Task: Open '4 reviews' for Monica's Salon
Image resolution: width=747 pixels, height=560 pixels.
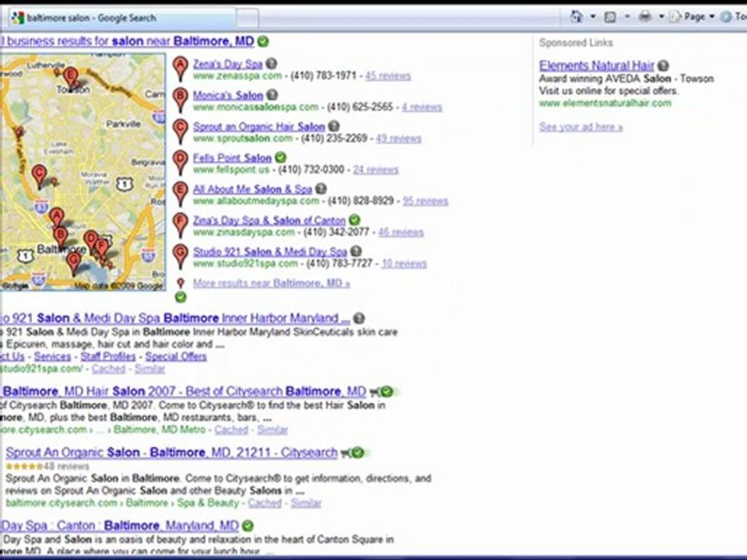Action: pos(422,107)
